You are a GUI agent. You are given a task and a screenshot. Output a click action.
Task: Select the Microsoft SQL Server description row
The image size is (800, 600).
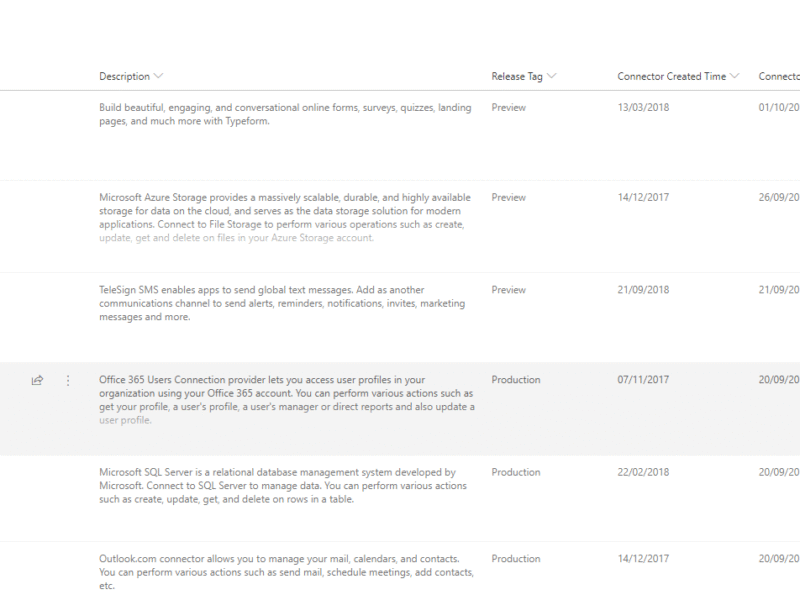283,486
